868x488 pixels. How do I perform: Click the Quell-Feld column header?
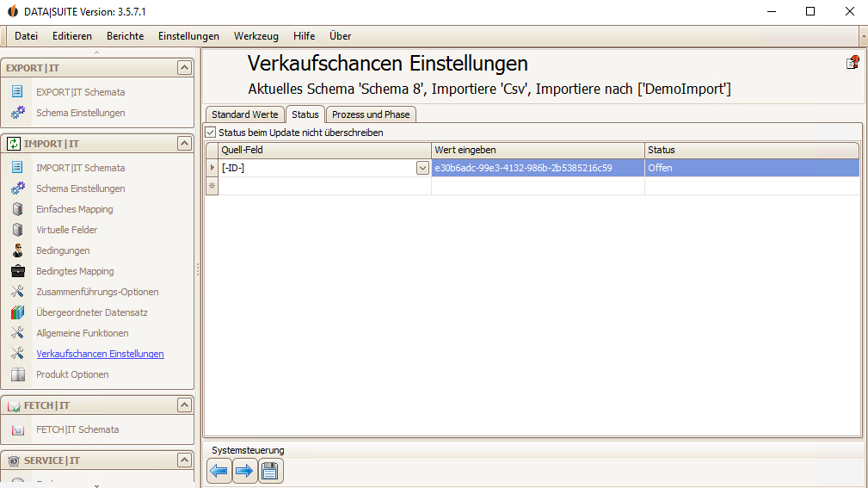[324, 150]
